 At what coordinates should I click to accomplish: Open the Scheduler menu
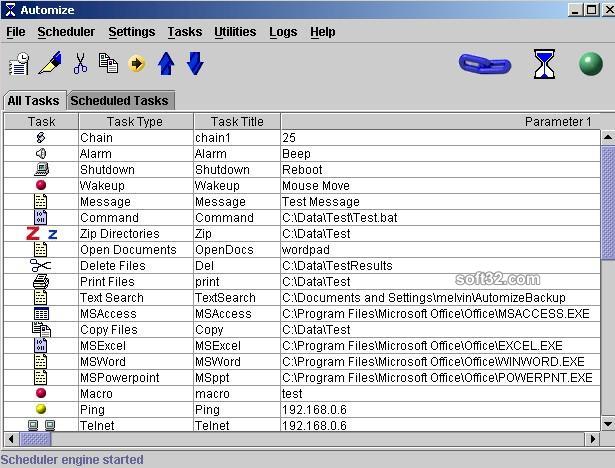[x=66, y=32]
